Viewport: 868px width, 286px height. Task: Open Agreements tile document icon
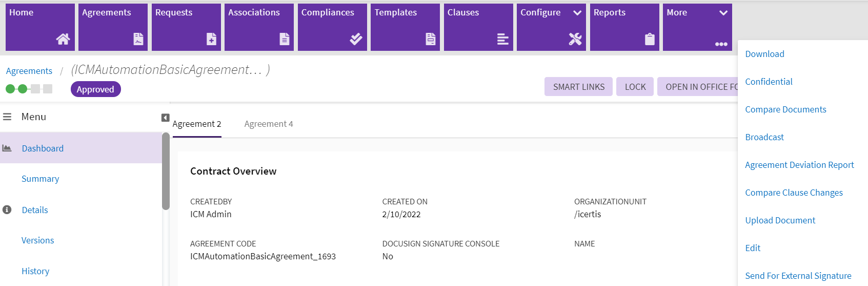click(x=138, y=39)
